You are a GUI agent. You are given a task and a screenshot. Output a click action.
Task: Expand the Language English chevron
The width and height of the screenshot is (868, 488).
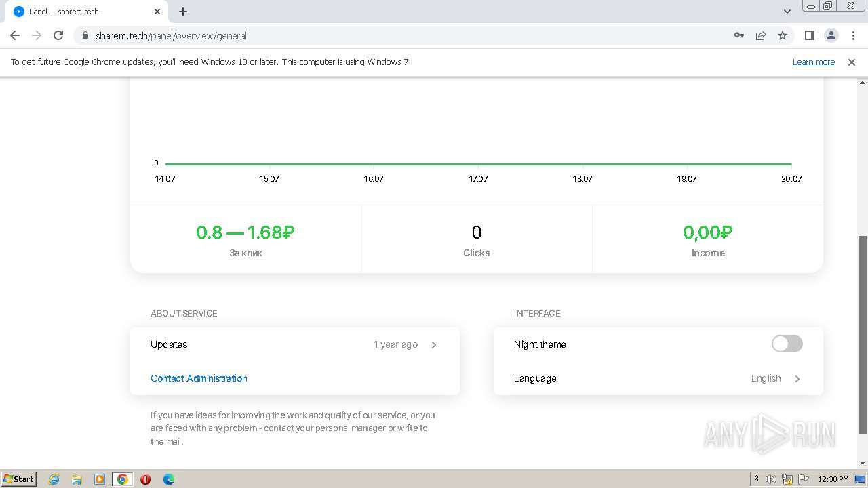tap(797, 379)
